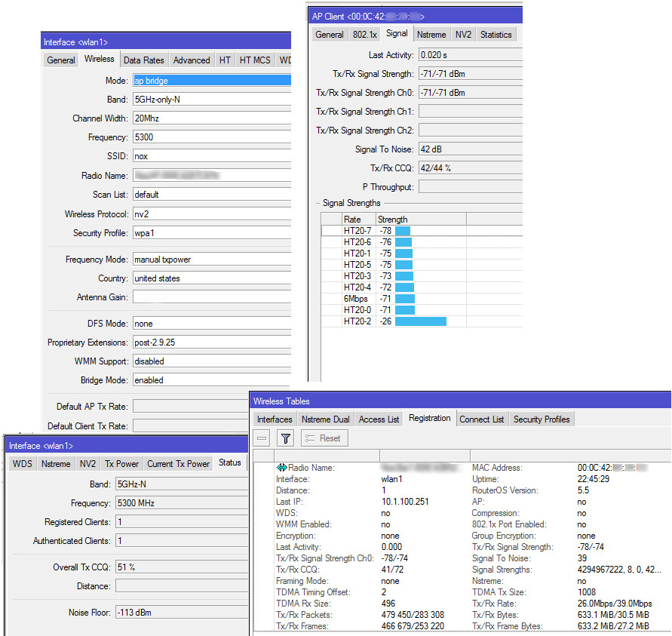Click the Rate column header in Signal Strengths
This screenshot has height=636, width=672.
[x=359, y=220]
